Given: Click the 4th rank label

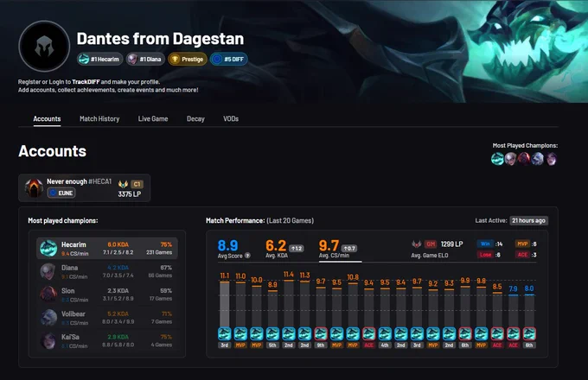Looking at the screenshot, I should (x=385, y=345).
